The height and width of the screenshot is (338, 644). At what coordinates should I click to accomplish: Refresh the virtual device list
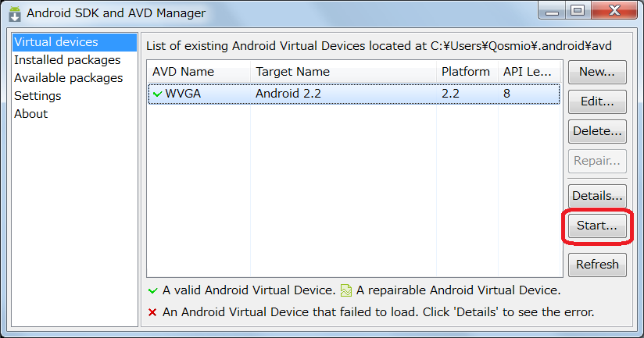[597, 265]
